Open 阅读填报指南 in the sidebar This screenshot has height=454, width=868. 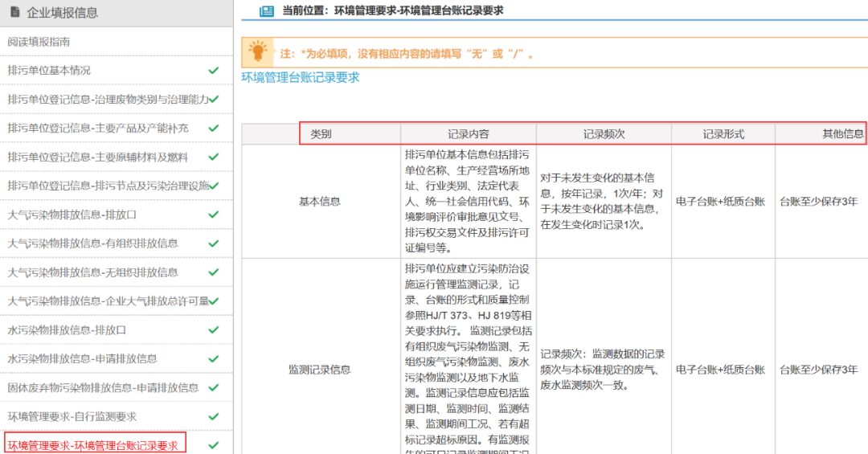point(39,42)
